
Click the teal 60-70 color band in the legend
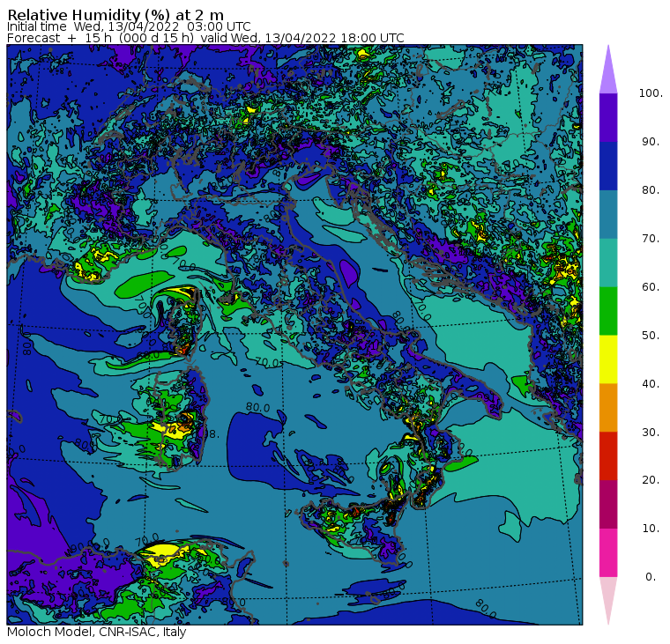(608, 263)
